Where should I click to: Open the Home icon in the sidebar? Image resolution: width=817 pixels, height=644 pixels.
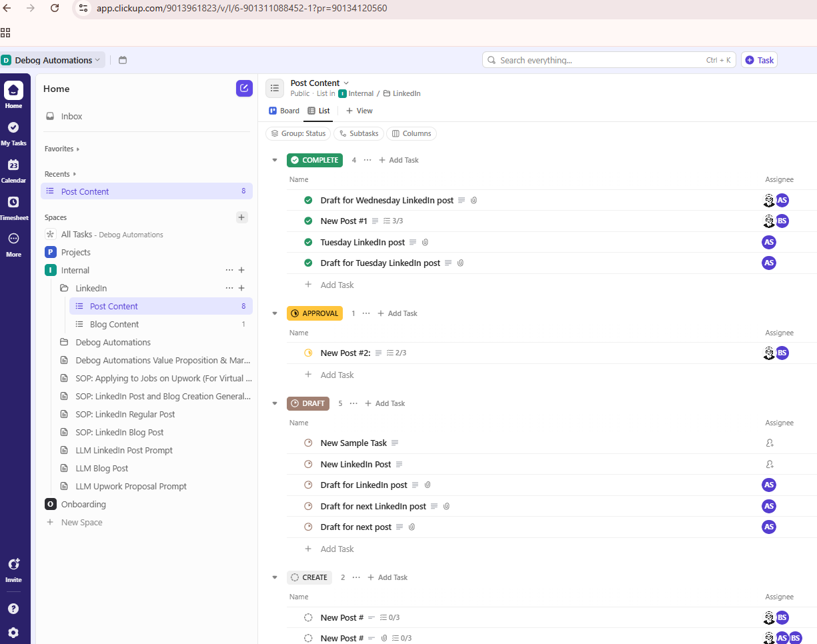pos(13,91)
